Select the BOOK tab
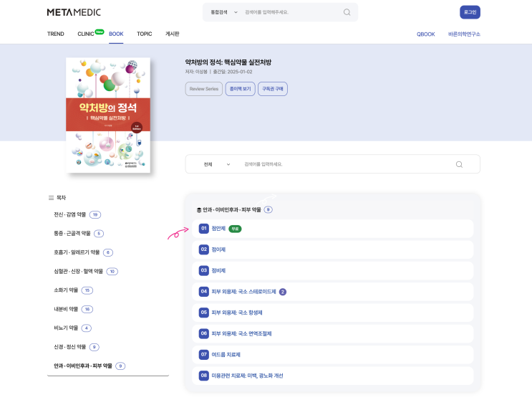 116,34
